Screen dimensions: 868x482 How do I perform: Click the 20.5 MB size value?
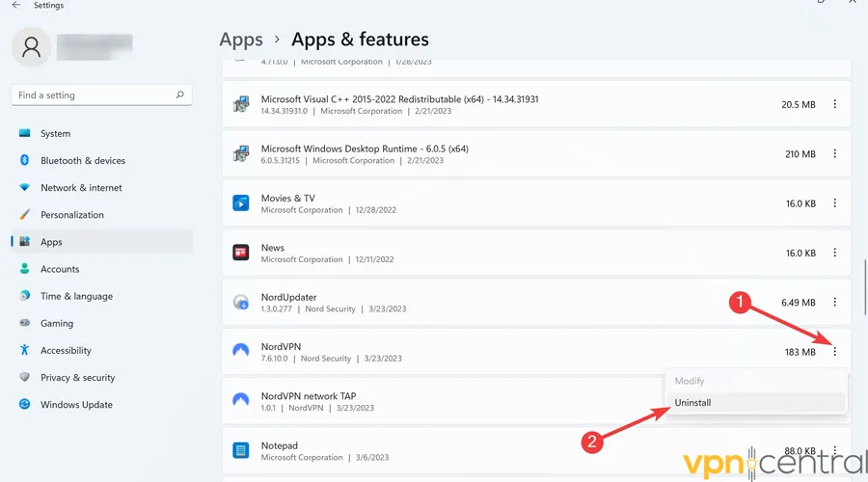point(799,104)
